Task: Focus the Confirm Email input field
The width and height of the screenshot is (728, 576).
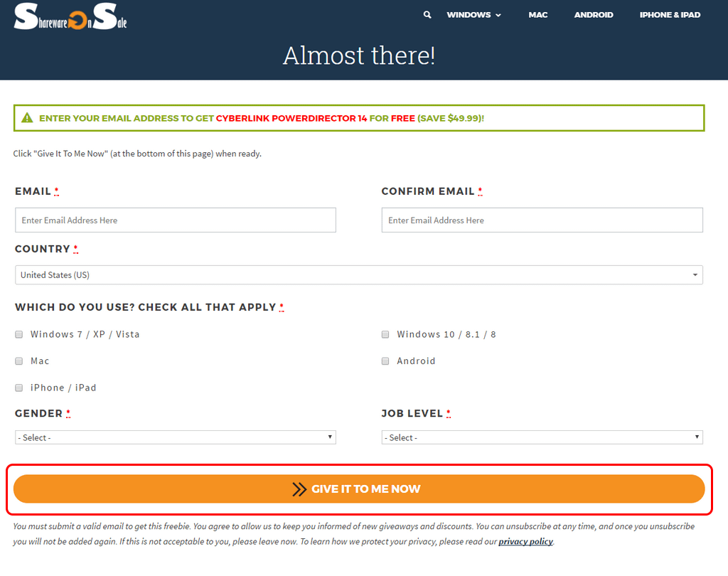Action: click(x=542, y=220)
